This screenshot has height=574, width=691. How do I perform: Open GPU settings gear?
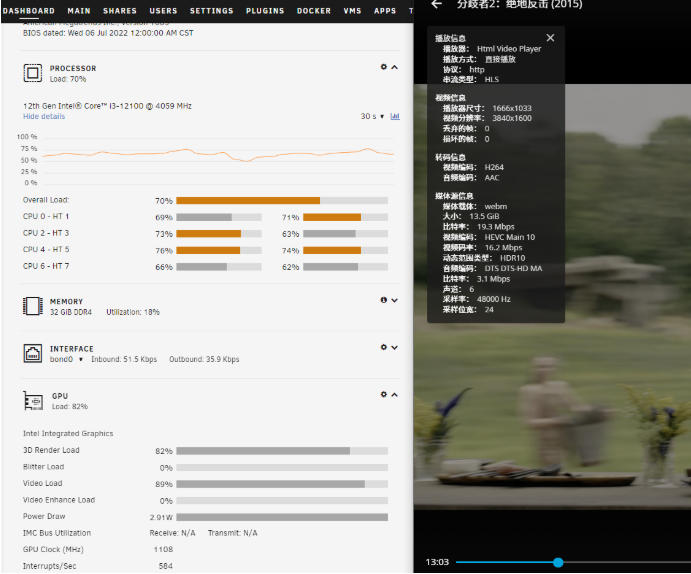[x=383, y=394]
